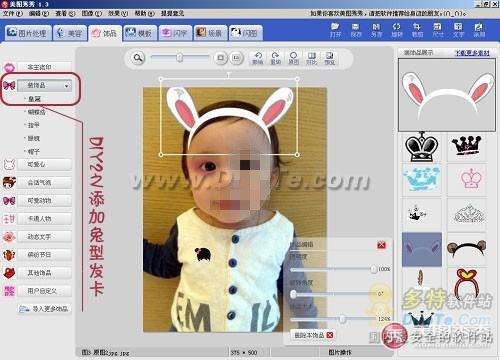The width and height of the screenshot is (500, 360).
Task: Click the 导入更多饰品 import button
Action: click(x=44, y=309)
